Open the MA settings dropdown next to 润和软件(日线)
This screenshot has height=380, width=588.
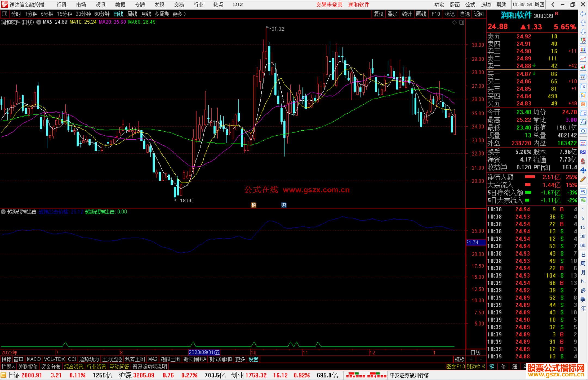pos(39,22)
